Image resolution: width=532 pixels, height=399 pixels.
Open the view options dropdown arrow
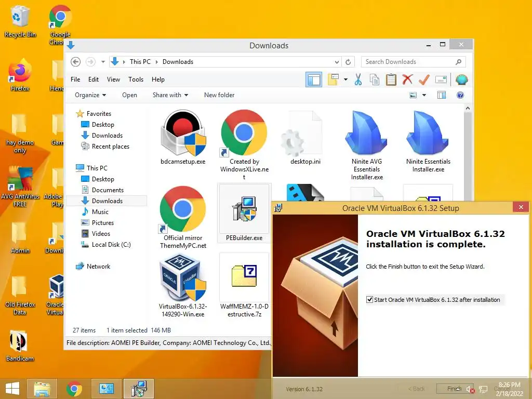pos(424,96)
